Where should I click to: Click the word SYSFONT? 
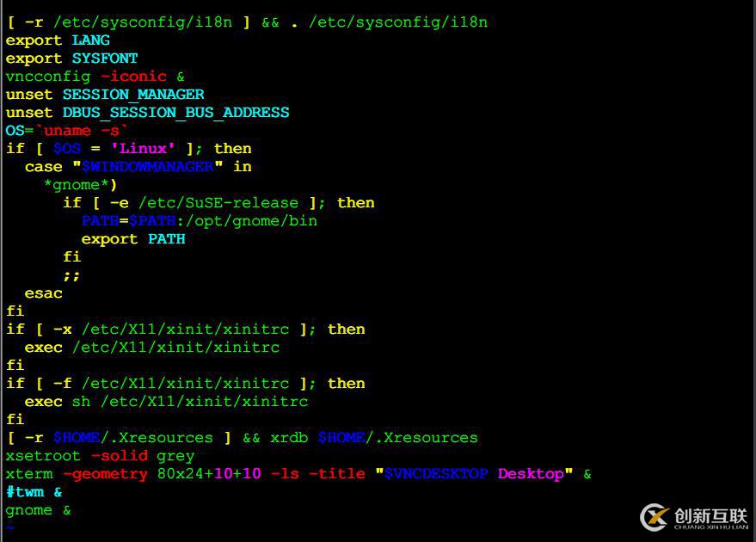(x=105, y=59)
